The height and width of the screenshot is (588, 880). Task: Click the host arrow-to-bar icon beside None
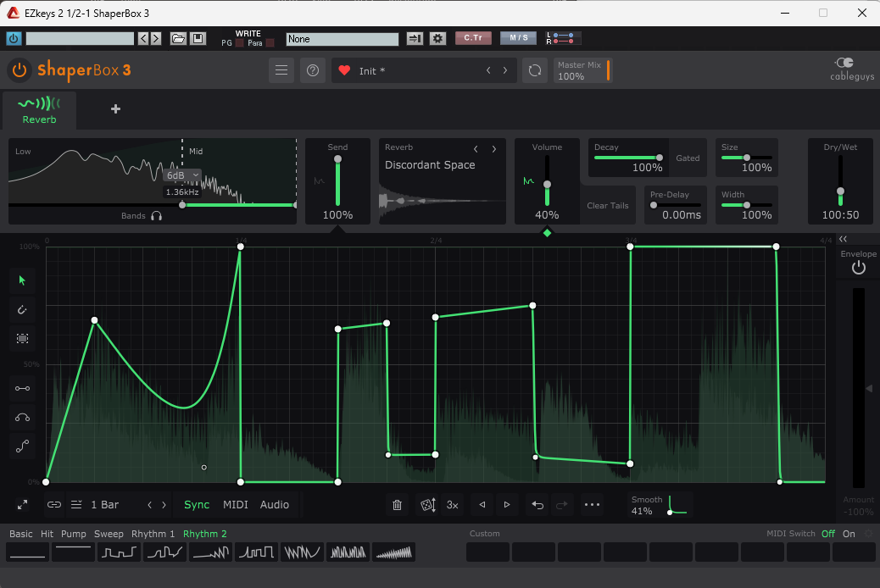click(415, 38)
